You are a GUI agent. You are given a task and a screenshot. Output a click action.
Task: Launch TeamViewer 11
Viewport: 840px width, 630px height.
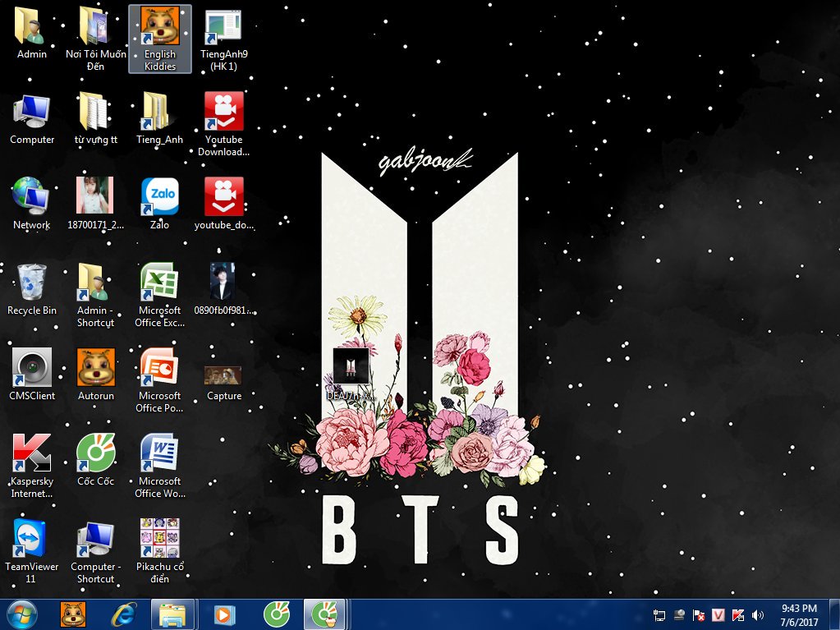pos(31,550)
